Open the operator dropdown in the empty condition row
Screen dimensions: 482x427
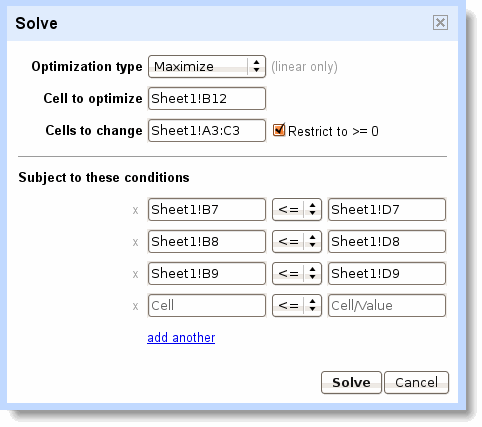tap(297, 305)
